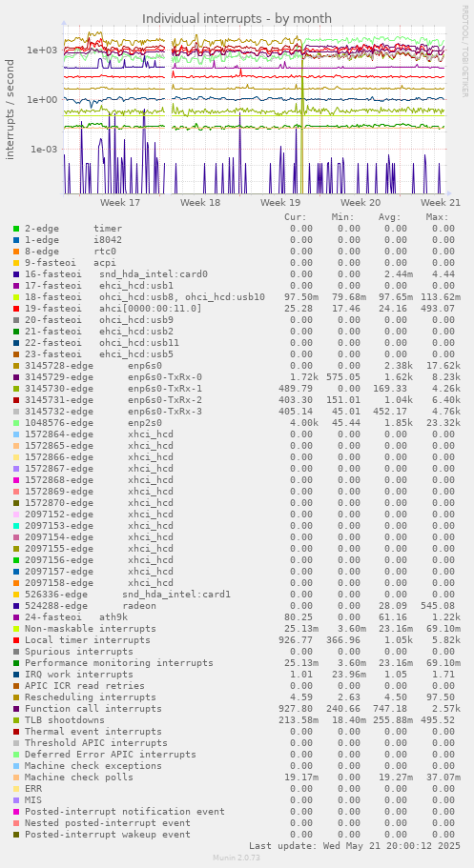Click the green swatch beside 2-edge timer
This screenshot has width=474, height=868.
[16, 229]
